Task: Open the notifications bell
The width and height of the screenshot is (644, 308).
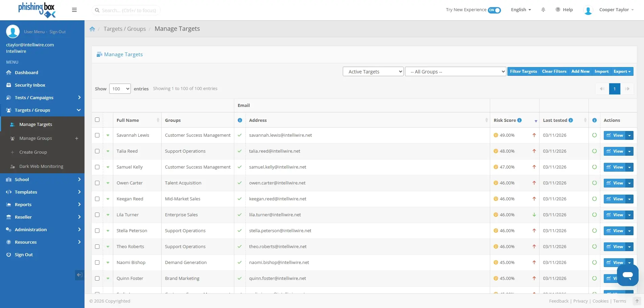Action: [x=543, y=10]
